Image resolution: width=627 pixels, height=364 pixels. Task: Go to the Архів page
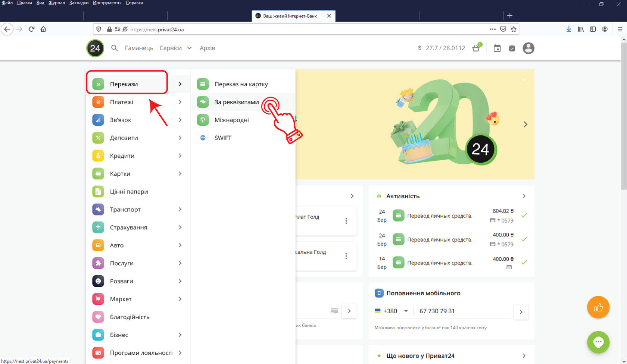click(x=207, y=48)
